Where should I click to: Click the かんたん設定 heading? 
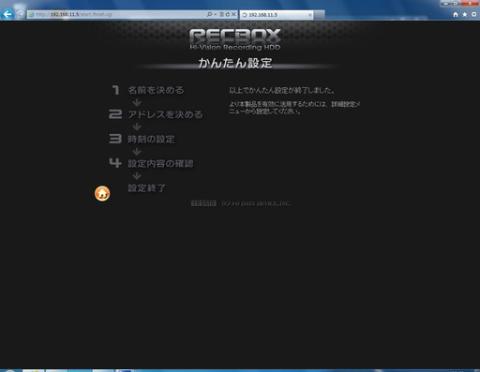point(235,63)
